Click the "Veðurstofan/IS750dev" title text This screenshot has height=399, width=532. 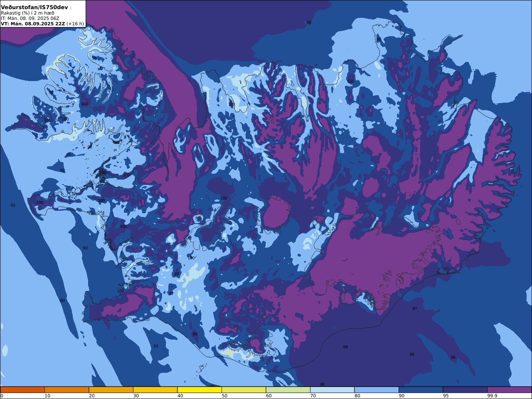point(34,7)
